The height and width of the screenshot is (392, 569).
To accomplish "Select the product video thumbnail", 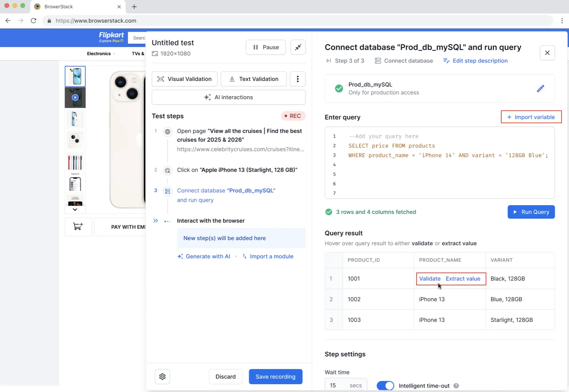I will pos(75,97).
